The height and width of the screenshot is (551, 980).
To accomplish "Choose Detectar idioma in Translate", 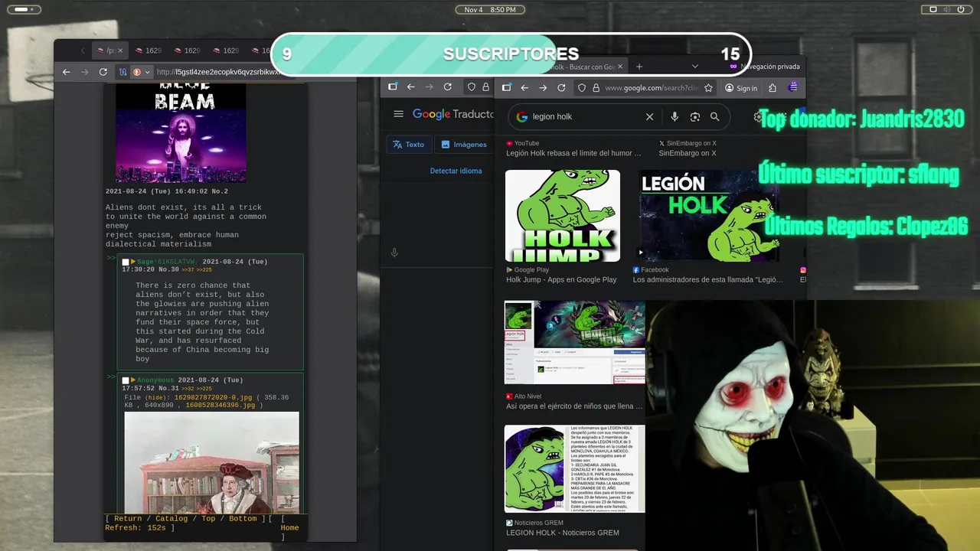I will click(456, 171).
